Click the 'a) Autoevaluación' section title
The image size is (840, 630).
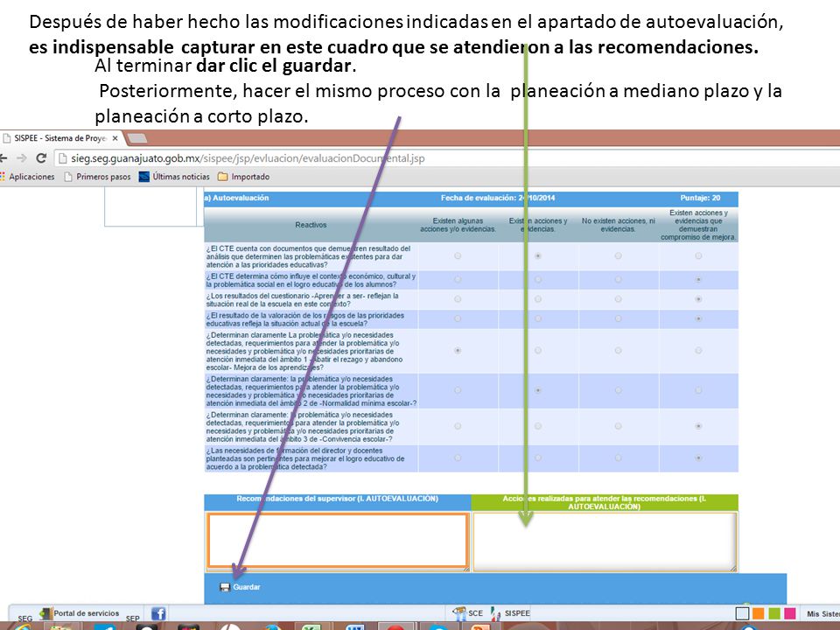click(x=236, y=199)
